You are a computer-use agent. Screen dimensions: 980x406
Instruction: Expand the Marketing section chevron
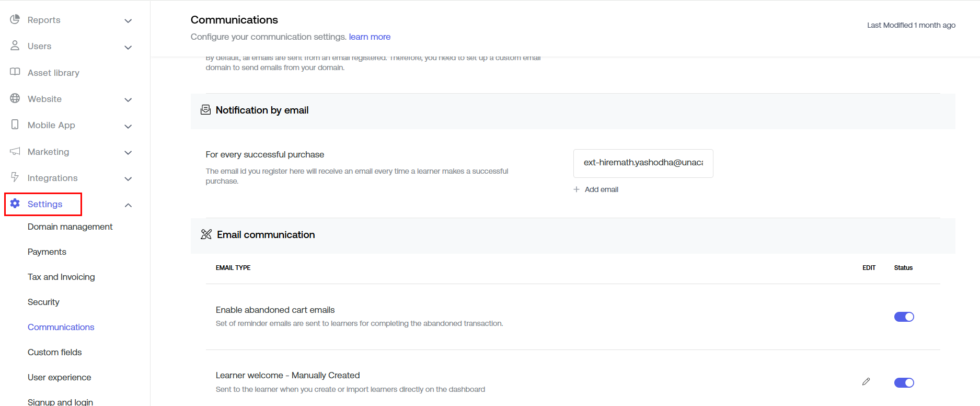(x=128, y=153)
